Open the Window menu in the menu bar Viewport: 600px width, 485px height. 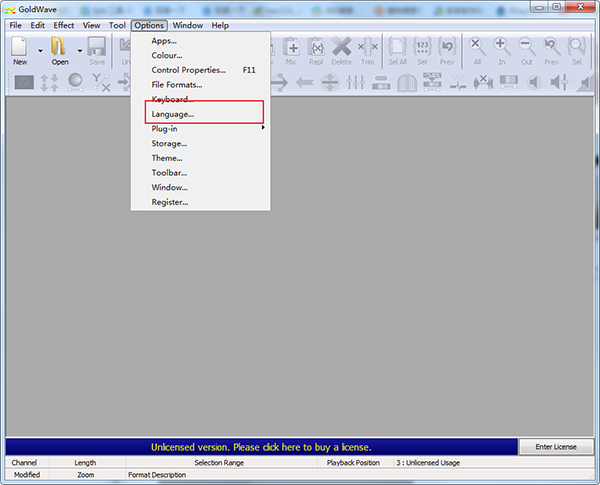[188, 25]
